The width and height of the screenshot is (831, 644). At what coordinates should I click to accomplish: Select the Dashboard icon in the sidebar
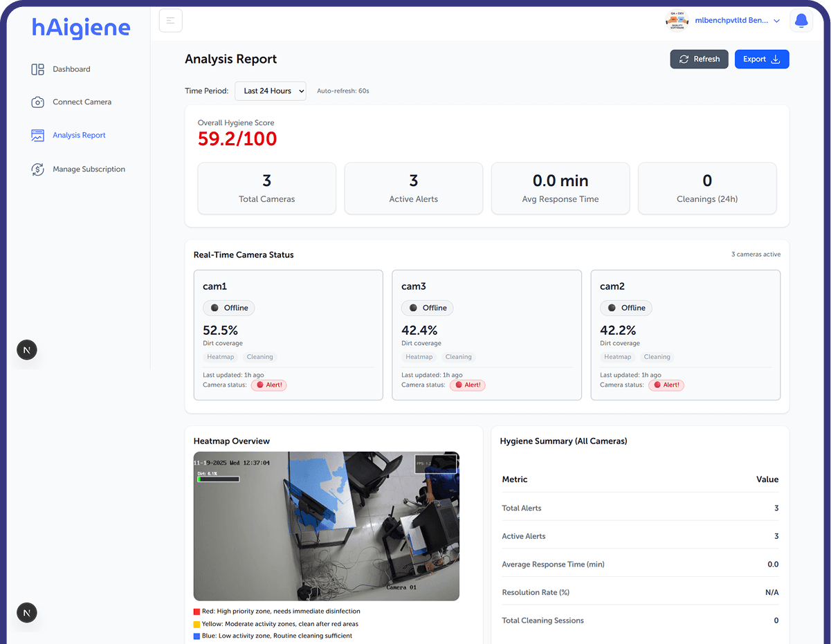click(x=38, y=69)
